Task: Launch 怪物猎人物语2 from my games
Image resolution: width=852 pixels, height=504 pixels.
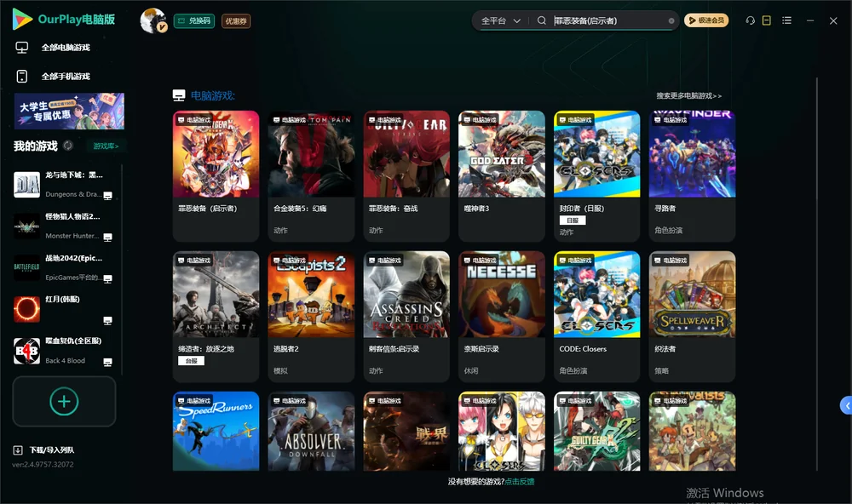Action: click(x=63, y=226)
